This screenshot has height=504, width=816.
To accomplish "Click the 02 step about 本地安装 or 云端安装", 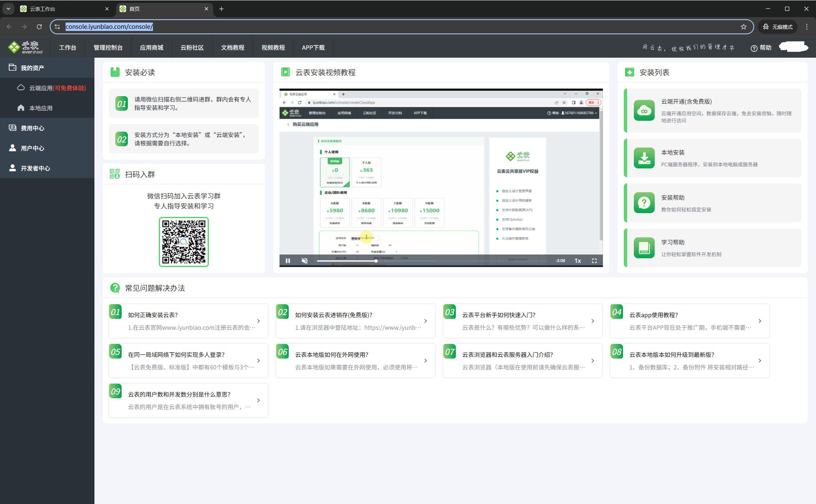I will coord(184,139).
